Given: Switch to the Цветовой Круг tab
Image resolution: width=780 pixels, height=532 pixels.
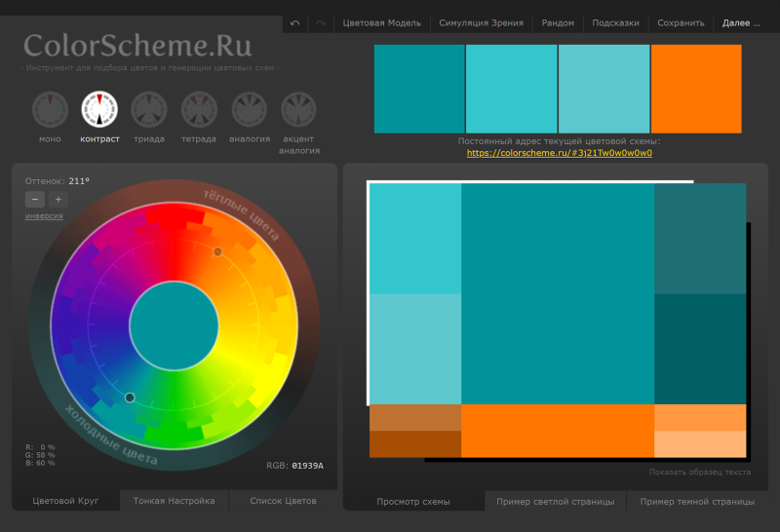Looking at the screenshot, I should [x=65, y=501].
